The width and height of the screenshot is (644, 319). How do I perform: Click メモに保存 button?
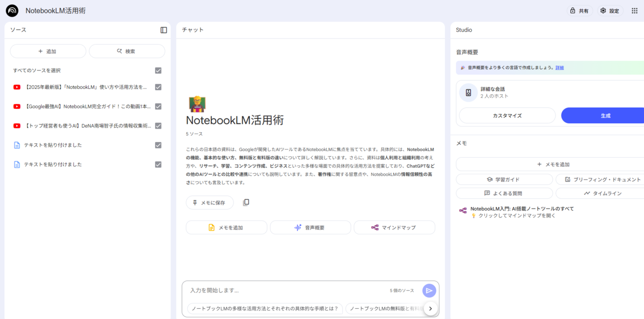point(210,203)
